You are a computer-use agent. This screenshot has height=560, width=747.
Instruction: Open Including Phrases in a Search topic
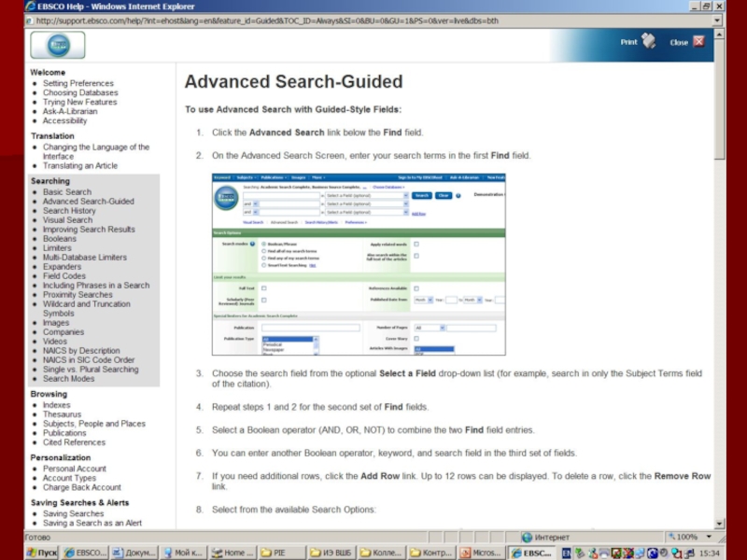point(96,286)
